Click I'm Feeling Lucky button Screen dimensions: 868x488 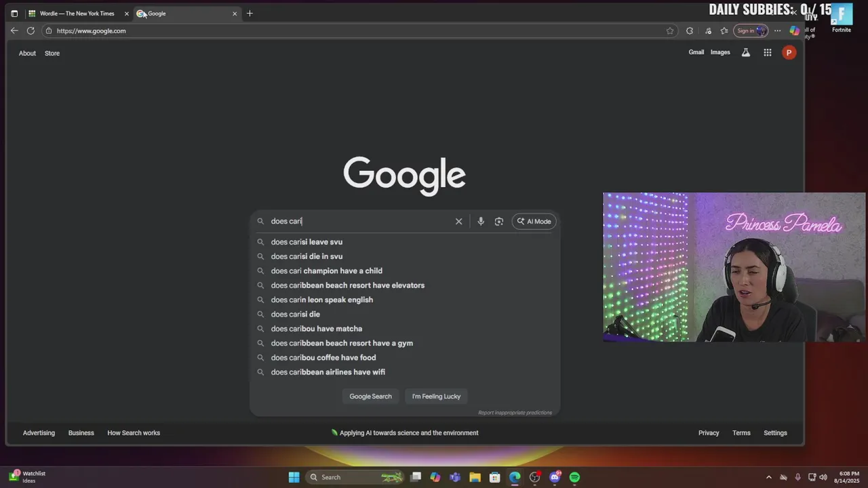(x=436, y=396)
